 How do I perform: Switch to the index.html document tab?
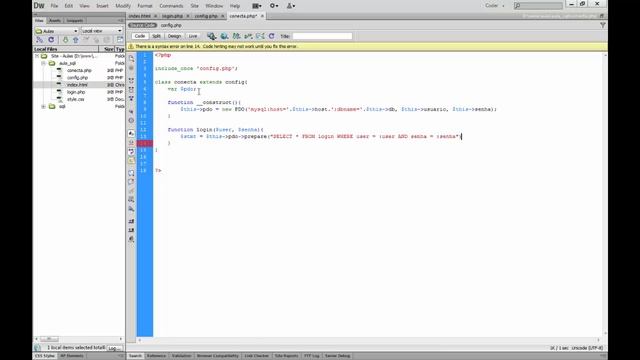point(140,16)
